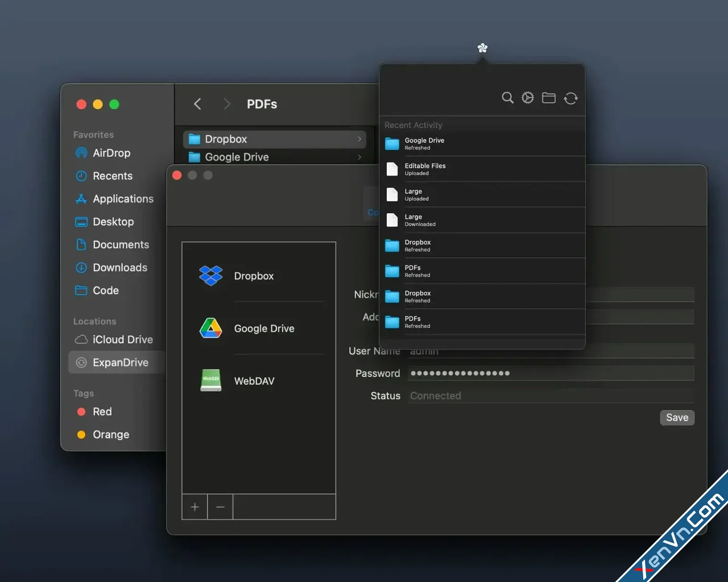Viewport: 728px width, 582px height.
Task: Select the Red tag
Action: coord(102,411)
